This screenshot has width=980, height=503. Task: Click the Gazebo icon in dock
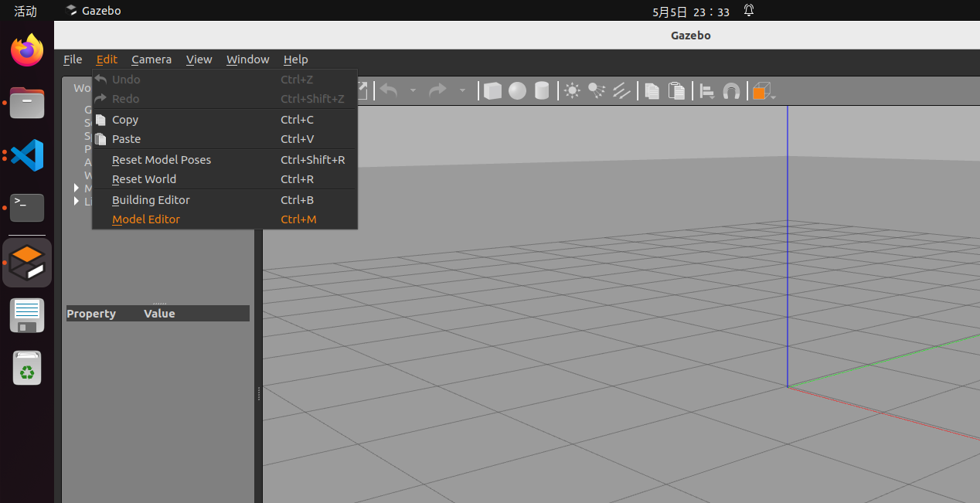[27, 263]
